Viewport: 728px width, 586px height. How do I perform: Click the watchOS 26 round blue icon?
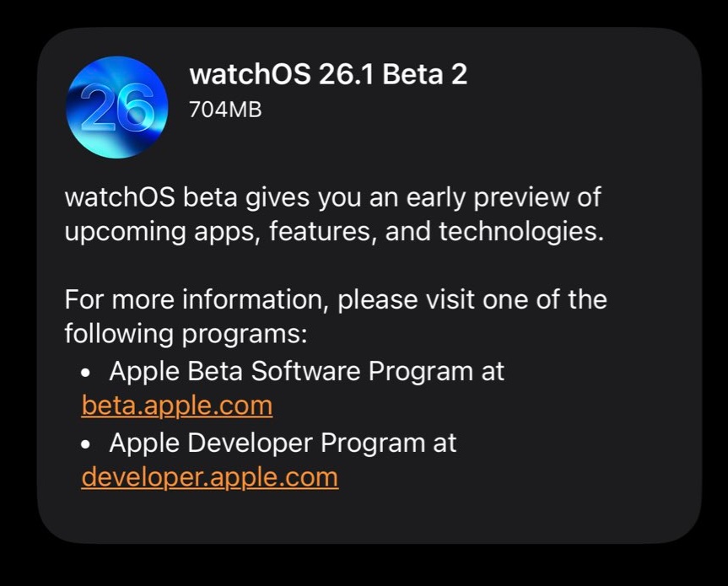(x=117, y=107)
